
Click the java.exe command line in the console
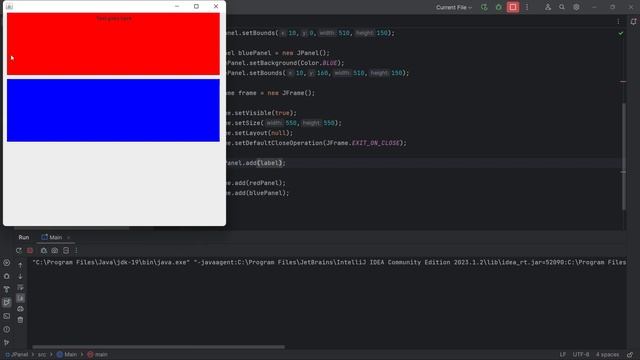[x=329, y=262]
